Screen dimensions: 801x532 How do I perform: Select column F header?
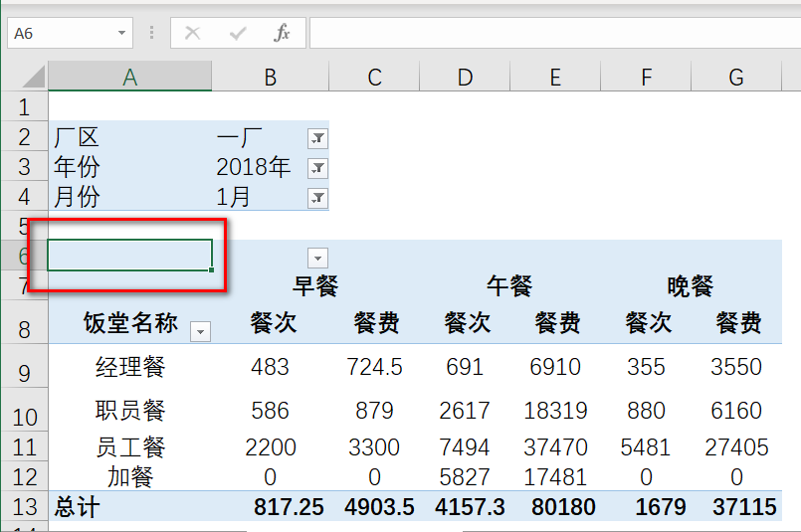[646, 78]
